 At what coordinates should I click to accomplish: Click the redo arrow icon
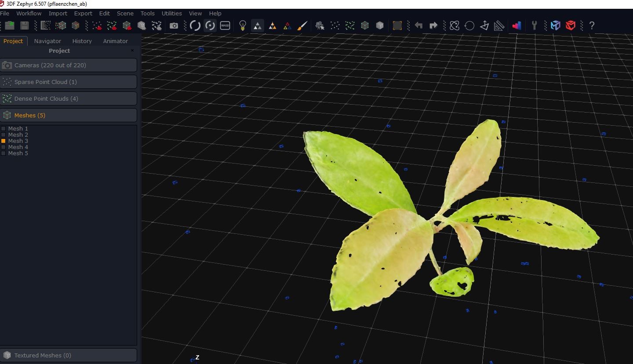(433, 25)
